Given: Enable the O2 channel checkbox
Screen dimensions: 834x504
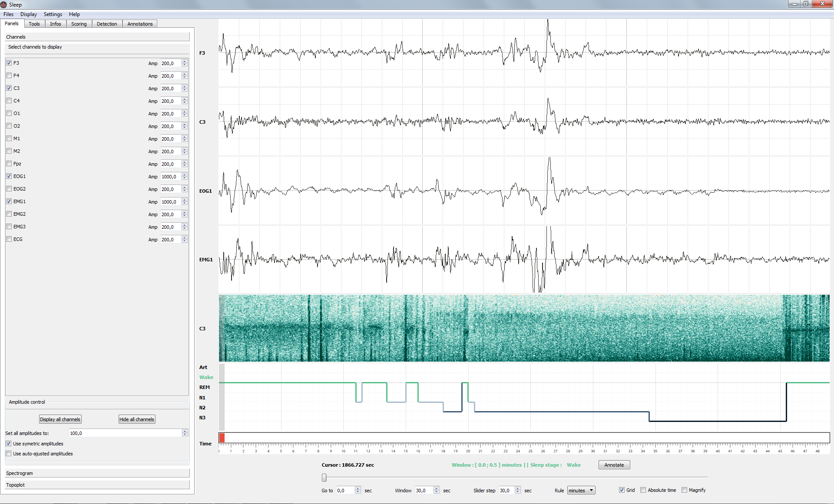Looking at the screenshot, I should click(x=9, y=126).
